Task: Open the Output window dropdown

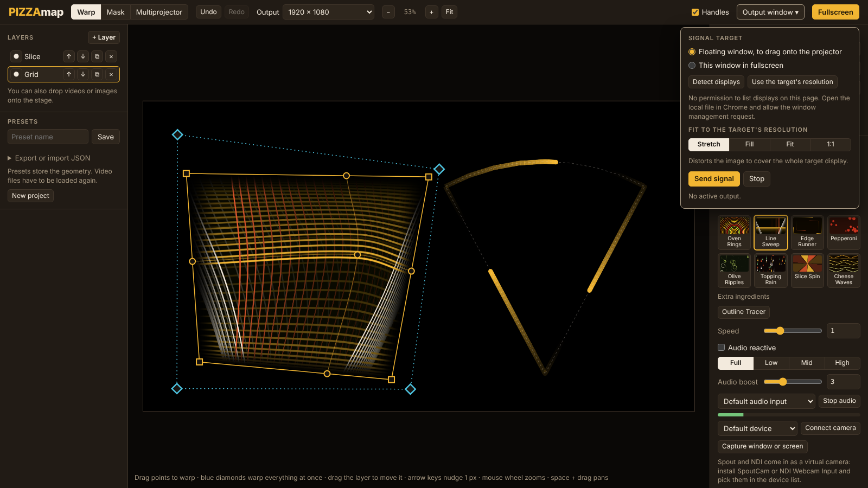Action: (770, 12)
